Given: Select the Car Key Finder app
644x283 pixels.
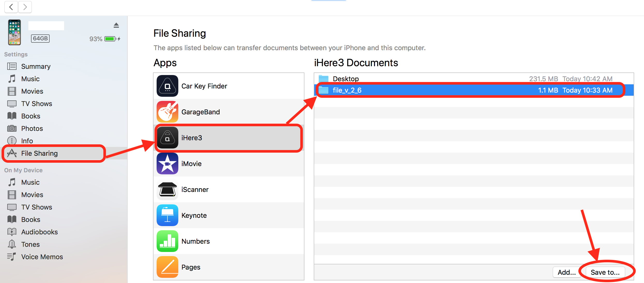Looking at the screenshot, I should [x=204, y=86].
